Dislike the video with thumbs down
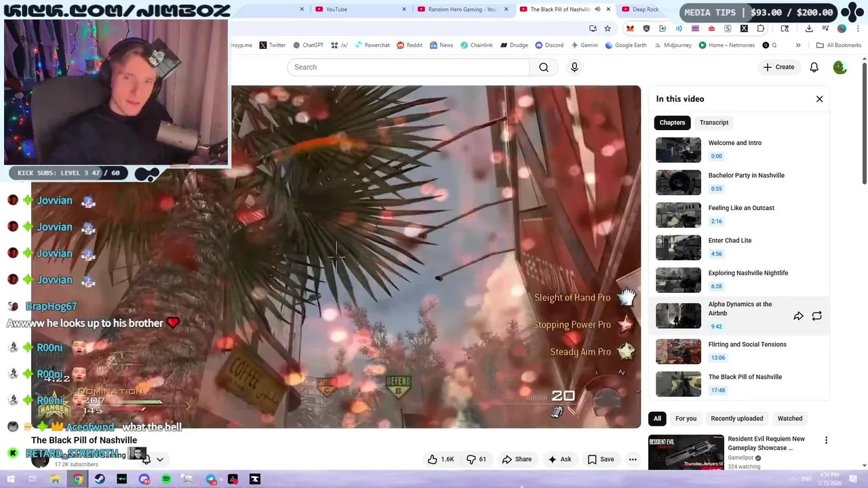This screenshot has width=868, height=488. [477, 459]
